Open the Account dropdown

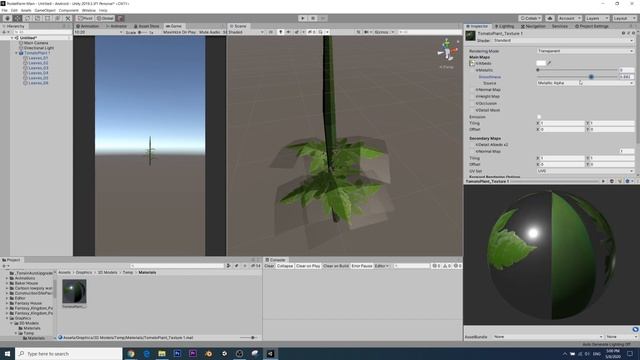(569, 18)
